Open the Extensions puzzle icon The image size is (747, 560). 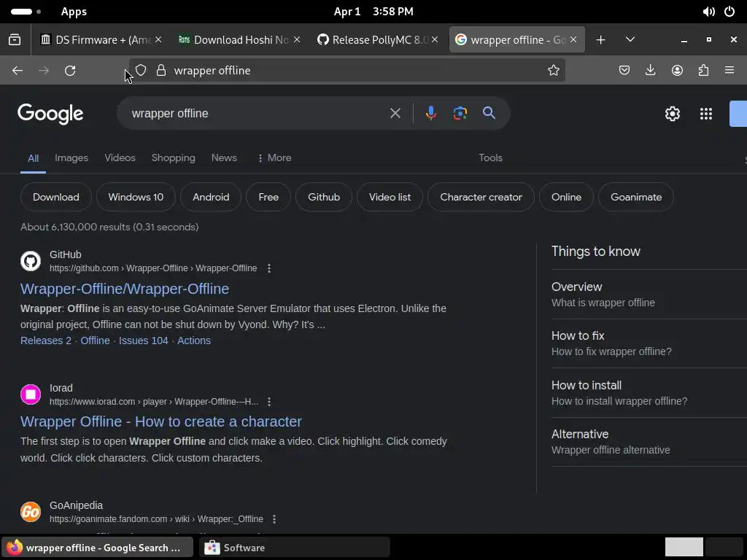(703, 71)
